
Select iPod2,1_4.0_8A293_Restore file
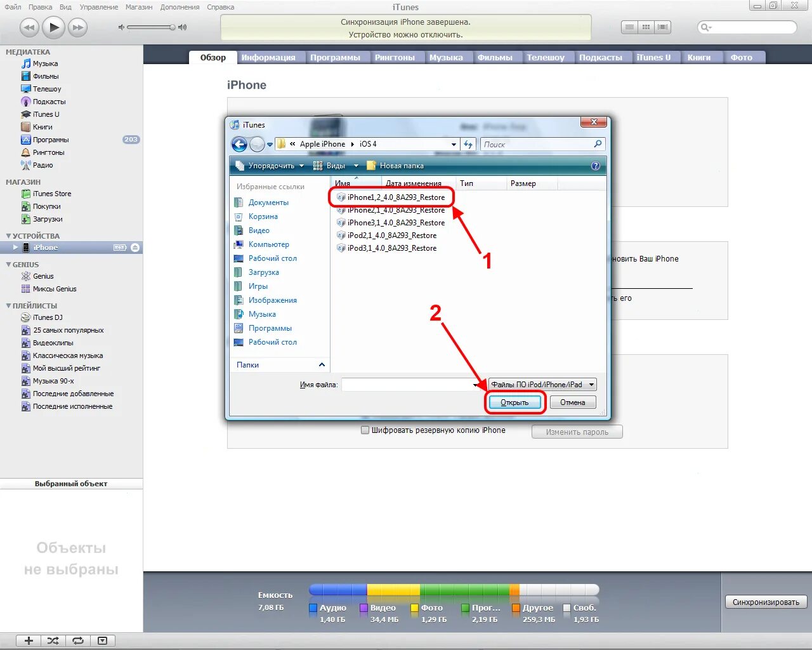tap(387, 235)
